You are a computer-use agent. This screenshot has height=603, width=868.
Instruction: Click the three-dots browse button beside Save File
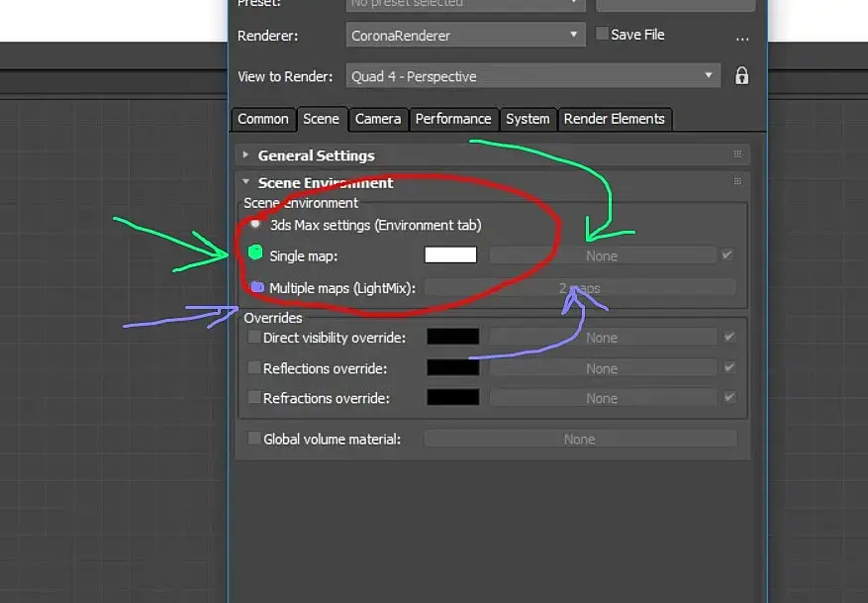(742, 39)
